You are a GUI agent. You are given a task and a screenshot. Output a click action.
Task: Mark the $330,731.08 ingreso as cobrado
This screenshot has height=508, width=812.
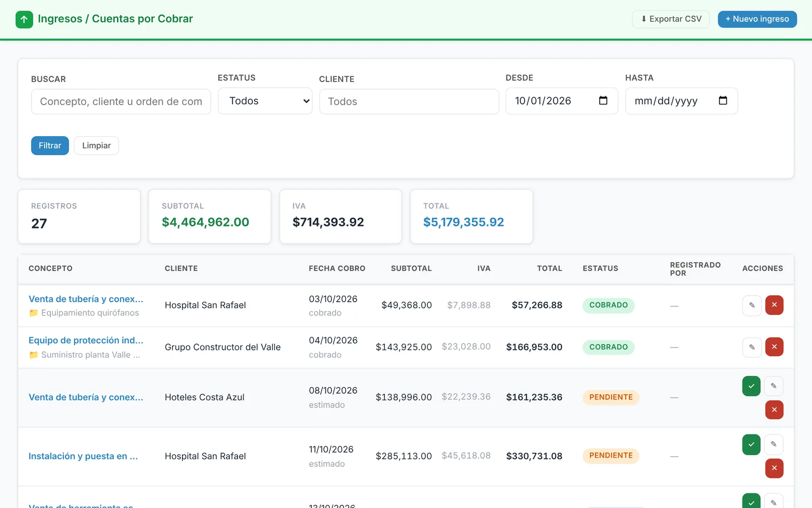tap(751, 444)
